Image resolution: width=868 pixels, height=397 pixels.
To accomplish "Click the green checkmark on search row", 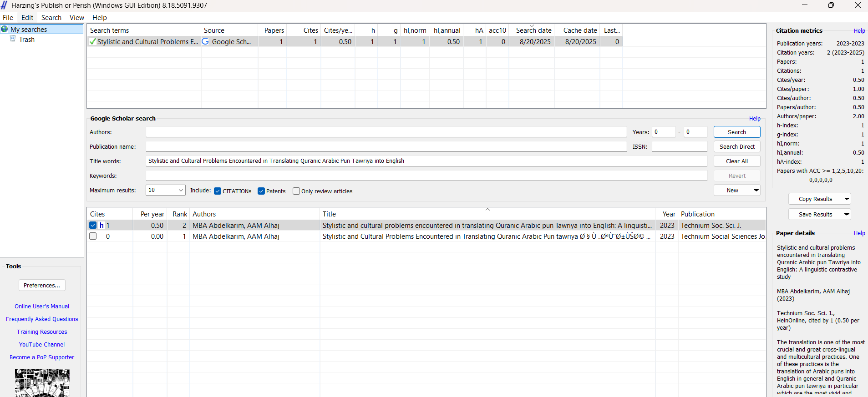I will point(93,42).
